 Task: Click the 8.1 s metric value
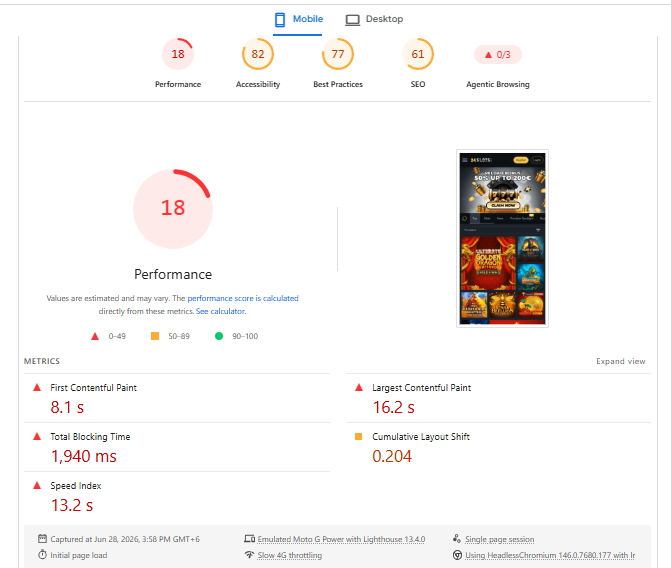[x=67, y=407]
